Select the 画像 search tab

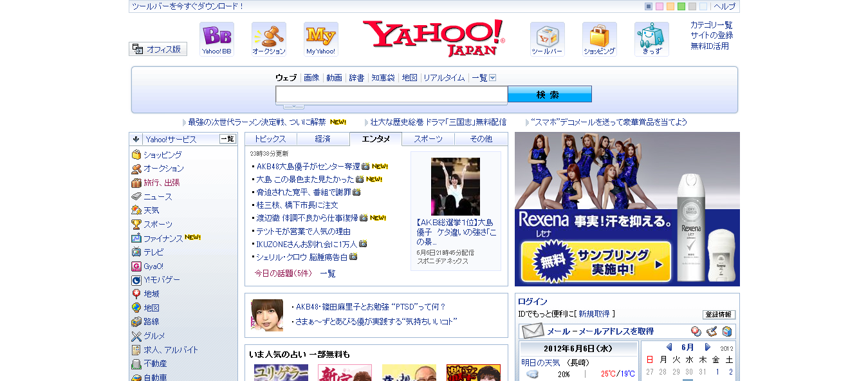click(x=311, y=78)
